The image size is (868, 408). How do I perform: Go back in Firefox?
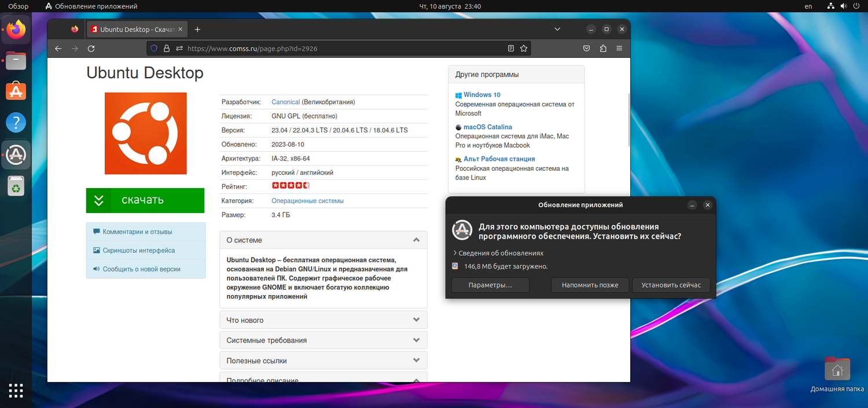click(58, 49)
